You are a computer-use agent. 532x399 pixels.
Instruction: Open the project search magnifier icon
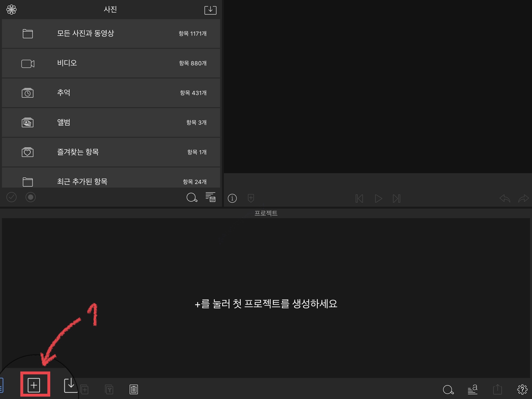(x=448, y=389)
